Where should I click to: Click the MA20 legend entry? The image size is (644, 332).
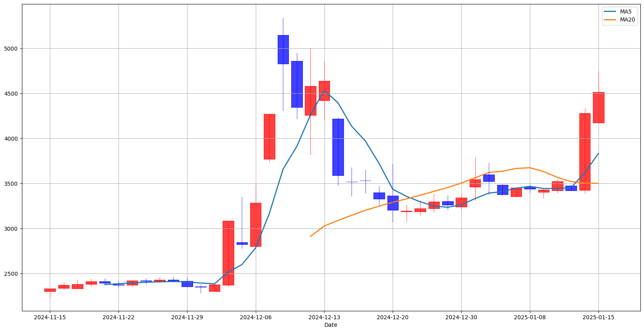[620, 20]
